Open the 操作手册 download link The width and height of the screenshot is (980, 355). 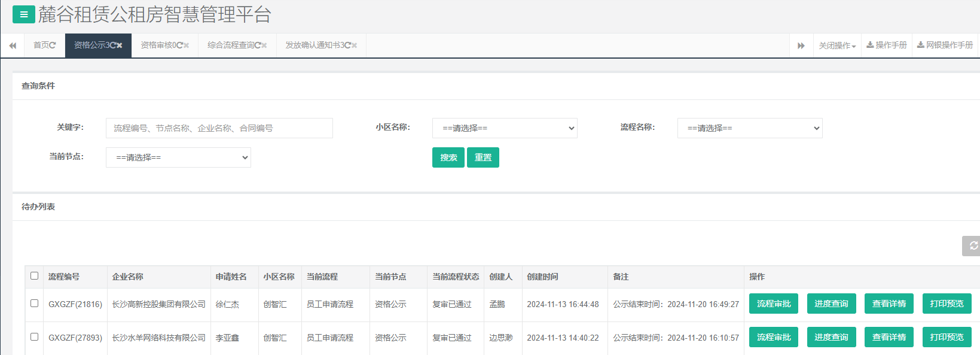[x=887, y=45]
